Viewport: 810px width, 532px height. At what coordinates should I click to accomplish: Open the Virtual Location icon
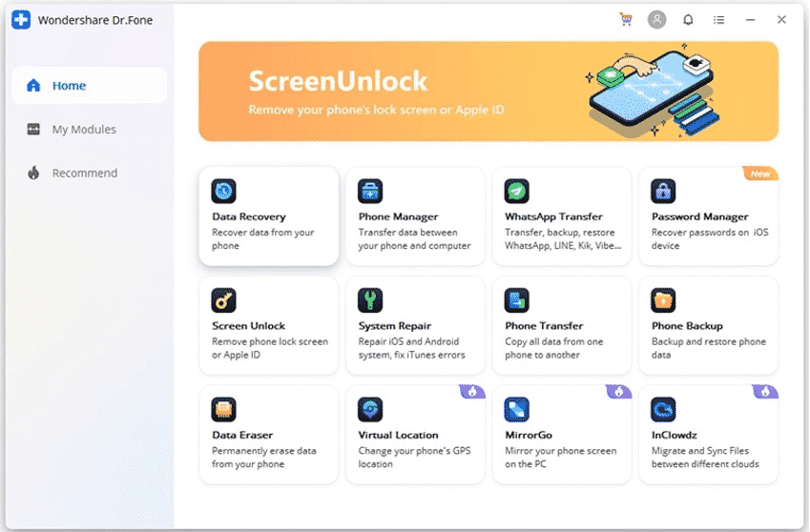[370, 410]
